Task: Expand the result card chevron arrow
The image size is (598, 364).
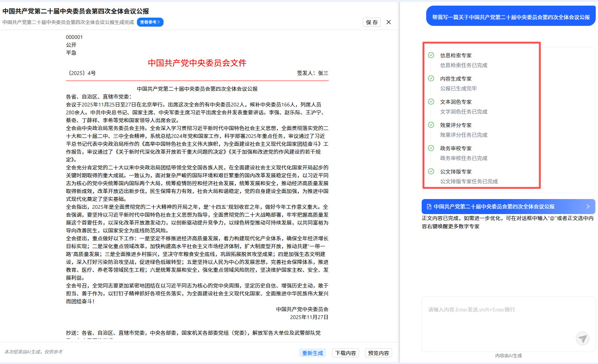Action: click(x=587, y=207)
